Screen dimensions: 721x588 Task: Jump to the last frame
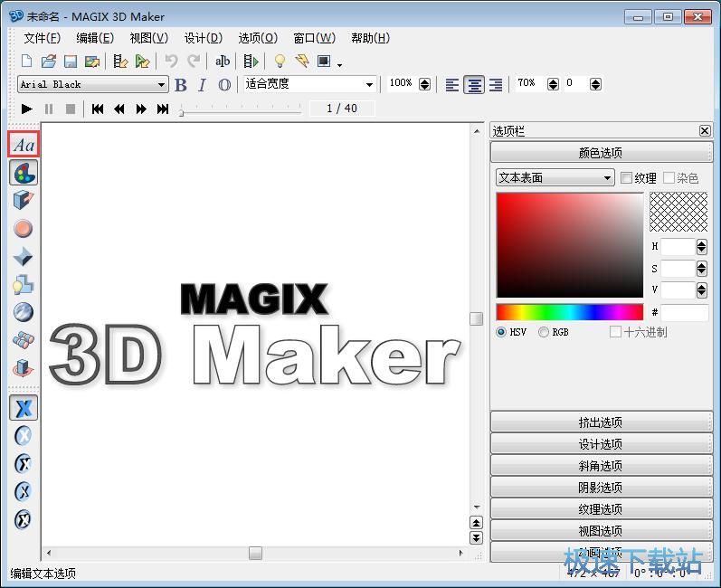pyautogui.click(x=163, y=109)
